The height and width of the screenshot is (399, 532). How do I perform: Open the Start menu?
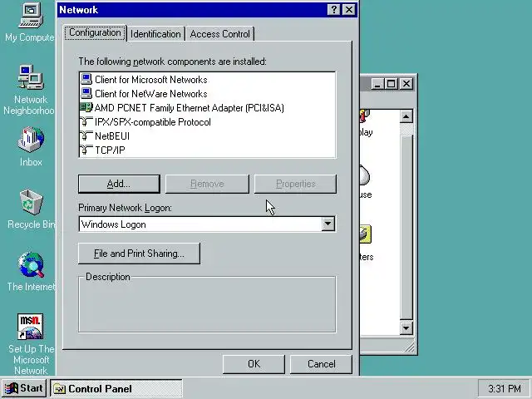[24, 388]
